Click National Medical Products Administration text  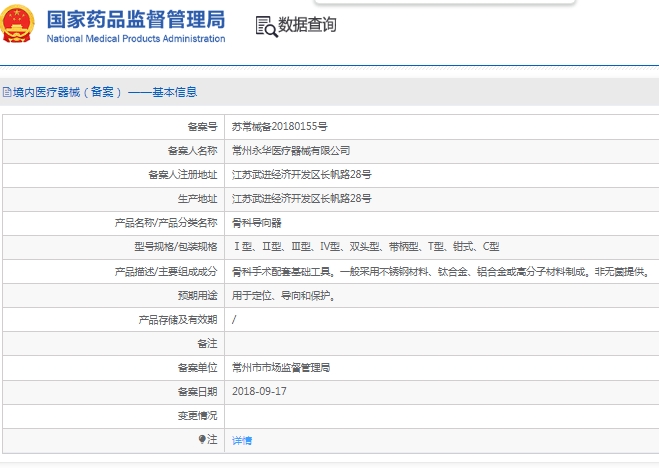tap(136, 39)
